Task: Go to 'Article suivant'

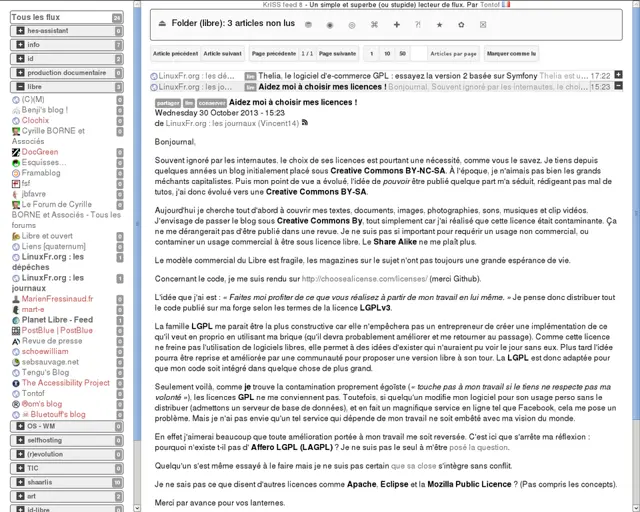Action: [222, 53]
